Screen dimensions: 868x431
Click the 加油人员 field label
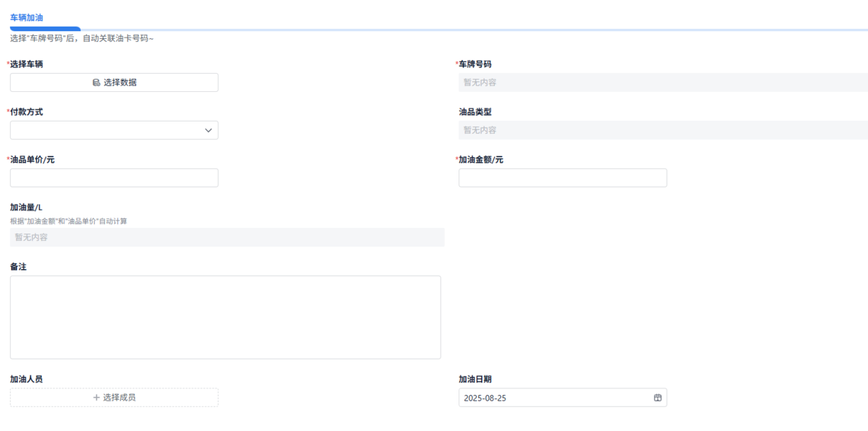[26, 379]
